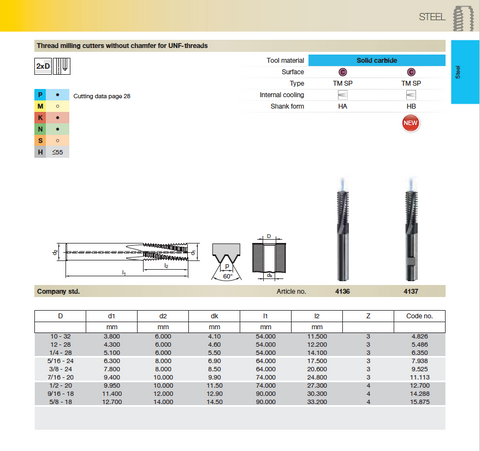Click the blue P material swatch
This screenshot has height=451, width=480.
(40, 95)
